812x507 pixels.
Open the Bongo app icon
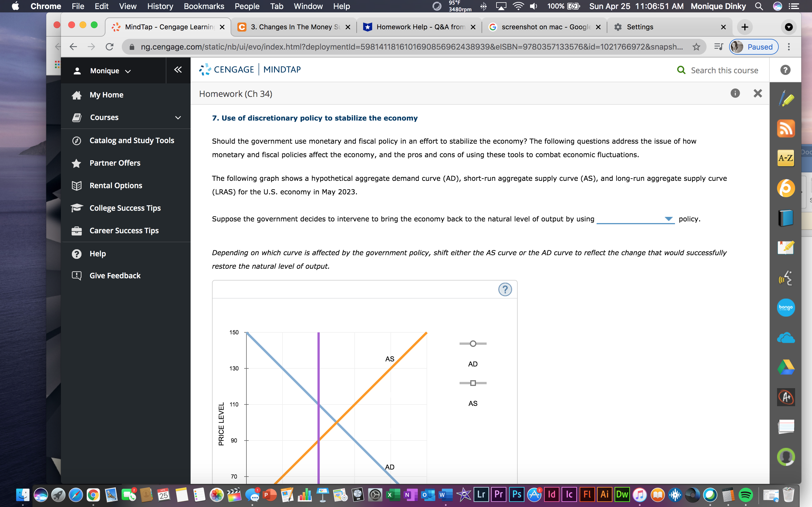pos(786,307)
